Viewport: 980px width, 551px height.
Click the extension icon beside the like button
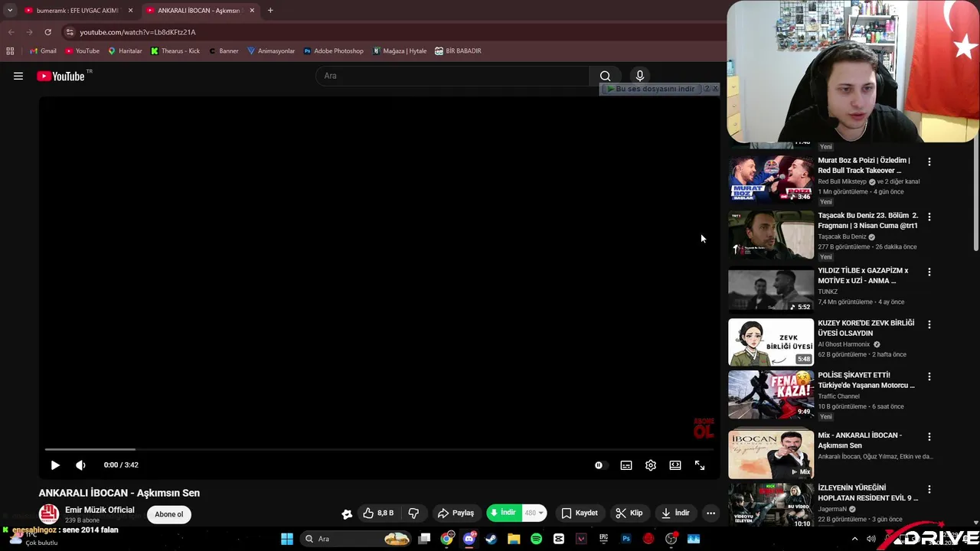tap(347, 514)
